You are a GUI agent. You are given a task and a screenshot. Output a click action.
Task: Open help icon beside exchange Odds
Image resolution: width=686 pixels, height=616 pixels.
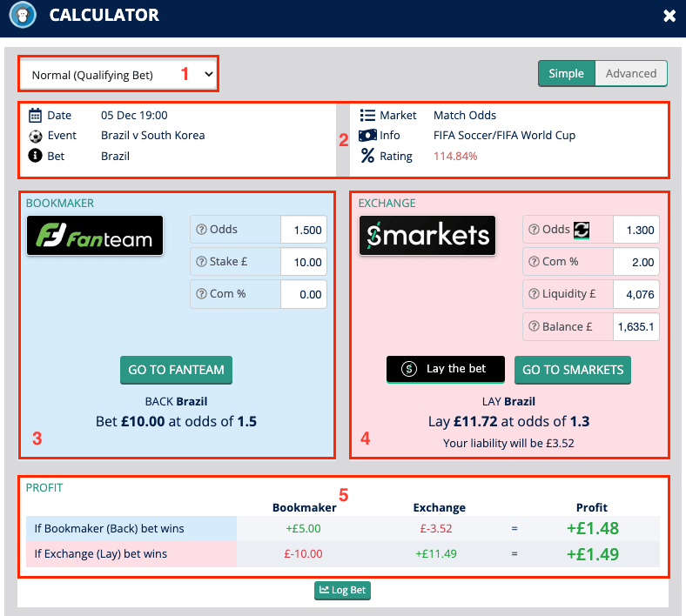click(534, 230)
